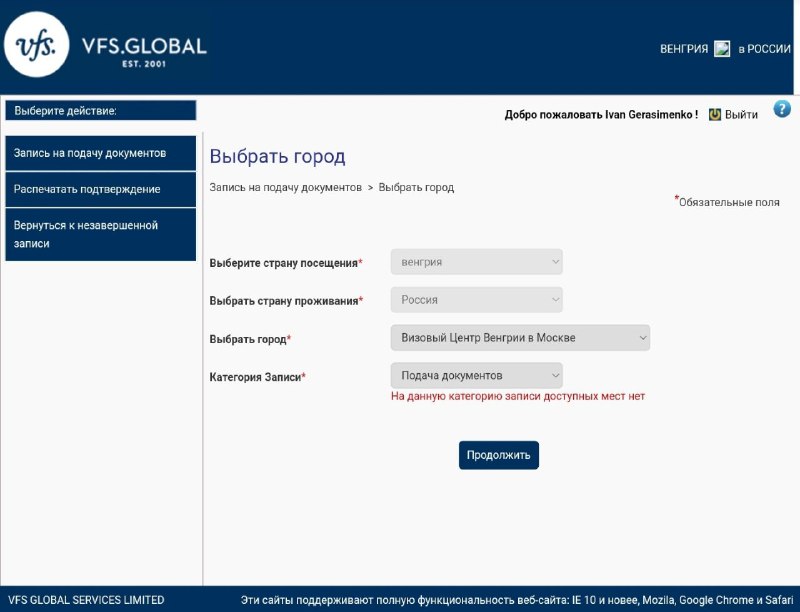
Task: Click the Выберите страну посещения field label
Action: (286, 263)
